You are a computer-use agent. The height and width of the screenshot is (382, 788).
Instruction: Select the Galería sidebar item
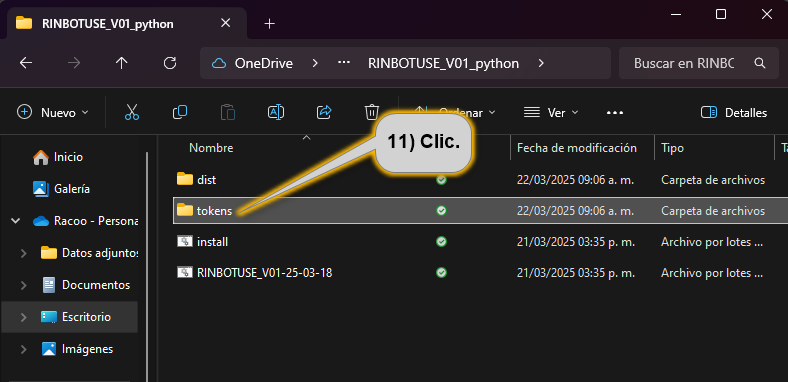pyautogui.click(x=69, y=189)
